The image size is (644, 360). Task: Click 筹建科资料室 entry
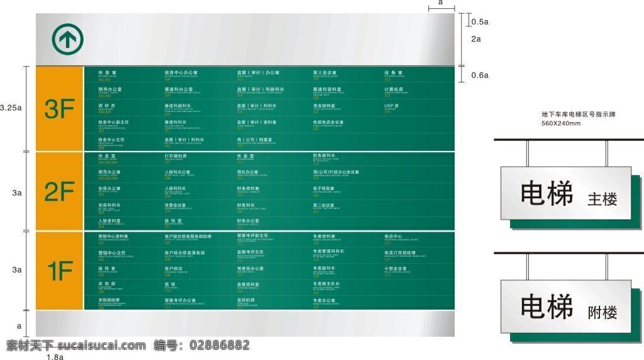[327, 89]
